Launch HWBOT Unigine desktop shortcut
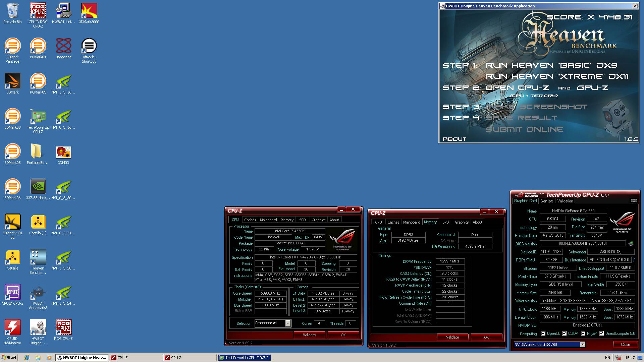This screenshot has width=644, height=362. [38, 332]
